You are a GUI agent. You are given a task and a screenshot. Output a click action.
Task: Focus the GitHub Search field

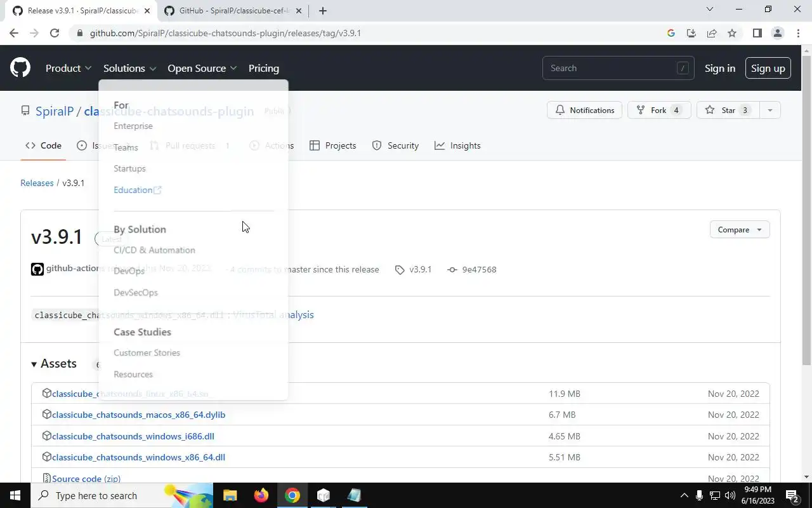(618, 68)
